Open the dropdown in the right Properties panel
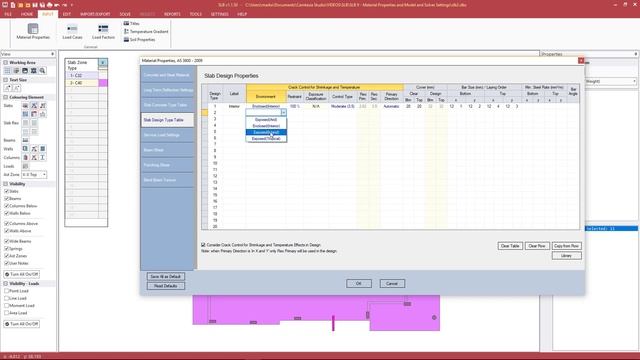The height and width of the screenshot is (360, 640). coord(634,81)
